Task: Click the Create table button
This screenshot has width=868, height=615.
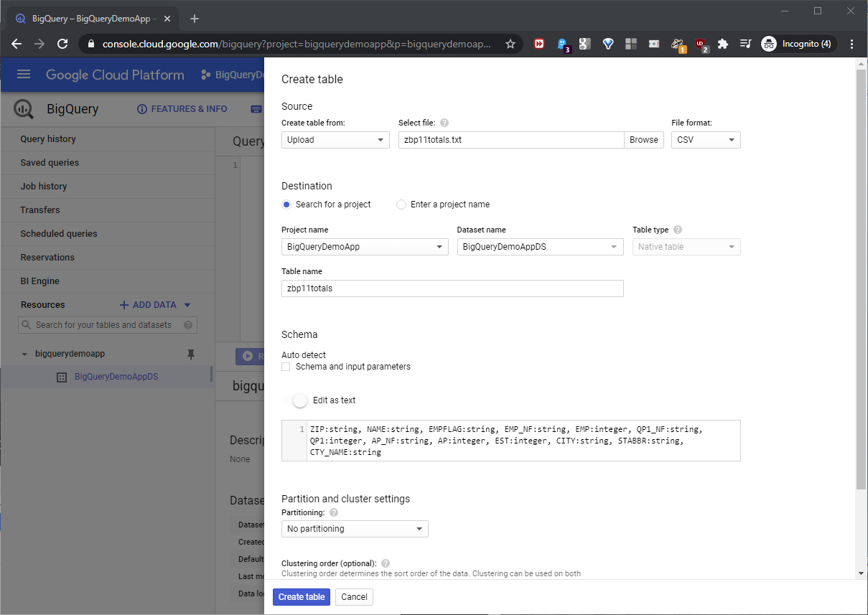Action: point(302,597)
